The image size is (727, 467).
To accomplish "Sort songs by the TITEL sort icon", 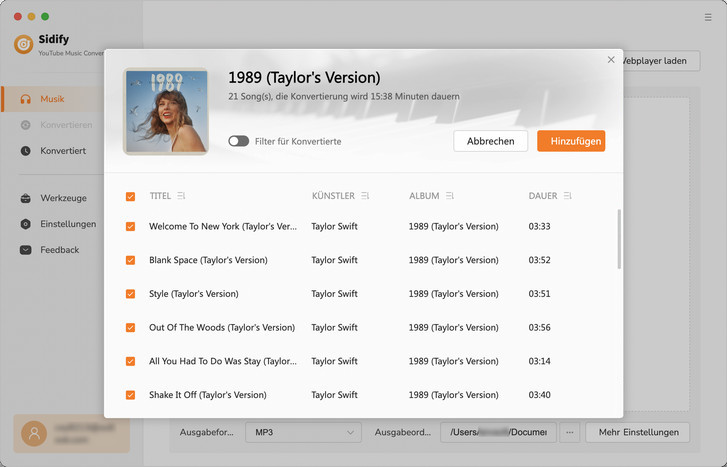I will (181, 196).
